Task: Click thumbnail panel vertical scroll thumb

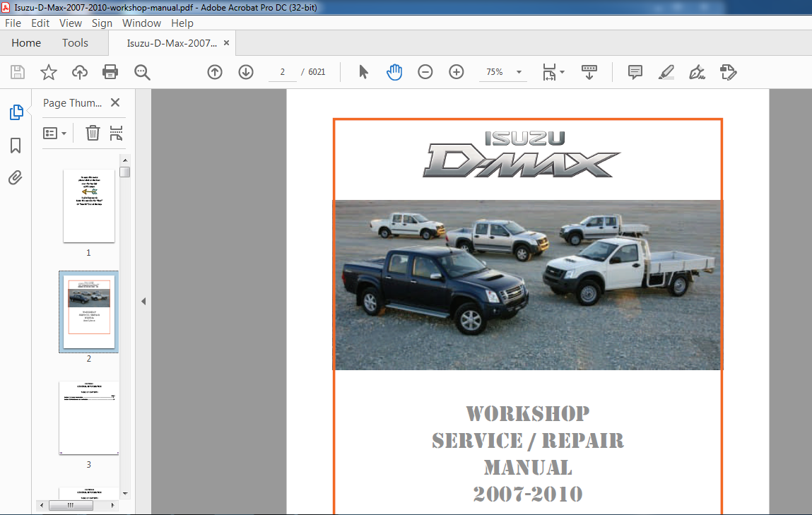Action: pos(125,172)
